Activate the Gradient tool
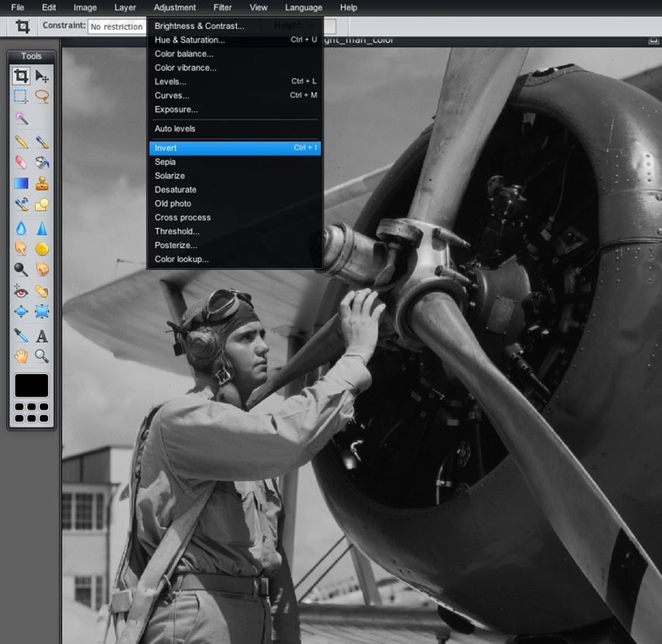The image size is (662, 644). coord(21,183)
